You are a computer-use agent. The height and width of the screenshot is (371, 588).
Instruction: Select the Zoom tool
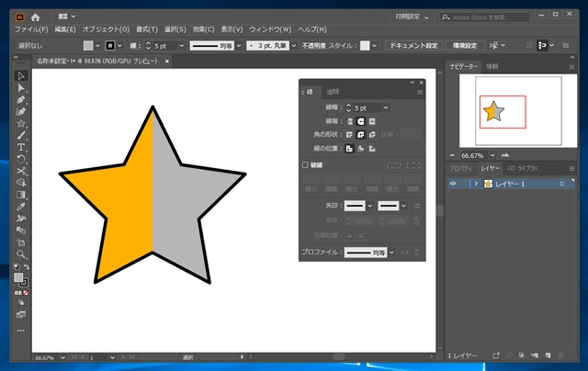tap(21, 254)
